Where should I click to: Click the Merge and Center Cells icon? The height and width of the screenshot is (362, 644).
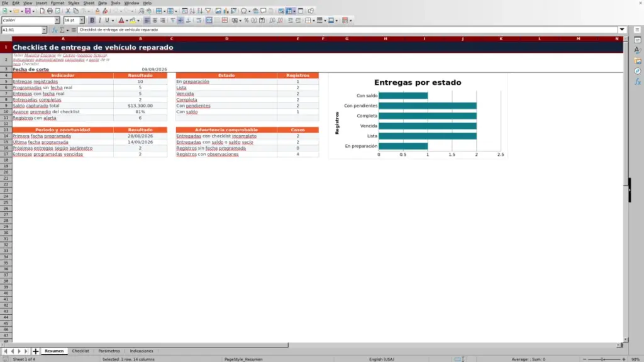click(x=209, y=21)
